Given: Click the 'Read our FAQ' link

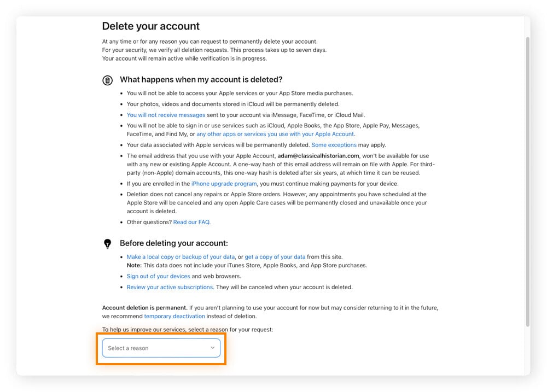Looking at the screenshot, I should tap(191, 223).
